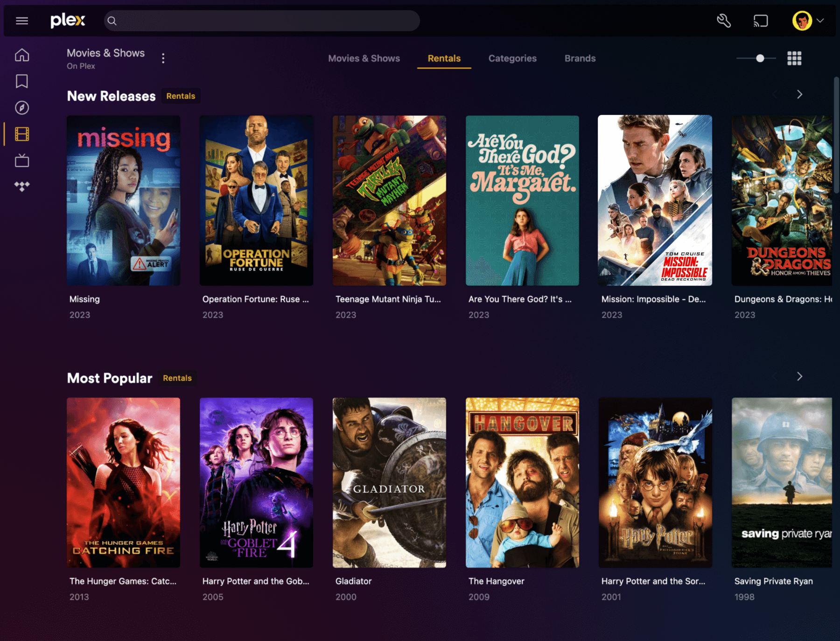The width and height of the screenshot is (840, 641).
Task: Click the Movies & Shows library title
Action: (x=105, y=53)
